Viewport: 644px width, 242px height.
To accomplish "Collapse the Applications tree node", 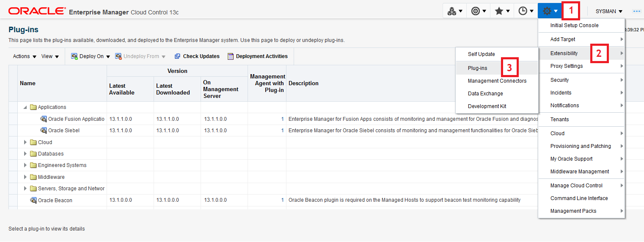I will [x=25, y=107].
